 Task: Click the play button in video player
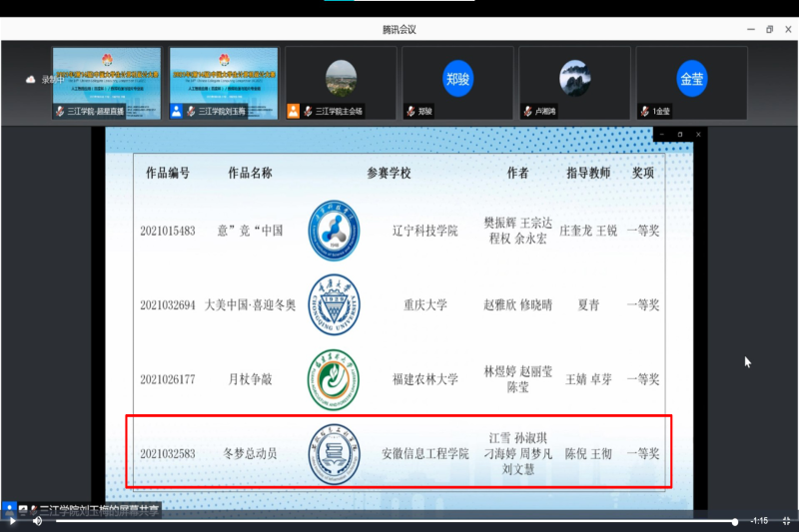point(12,521)
